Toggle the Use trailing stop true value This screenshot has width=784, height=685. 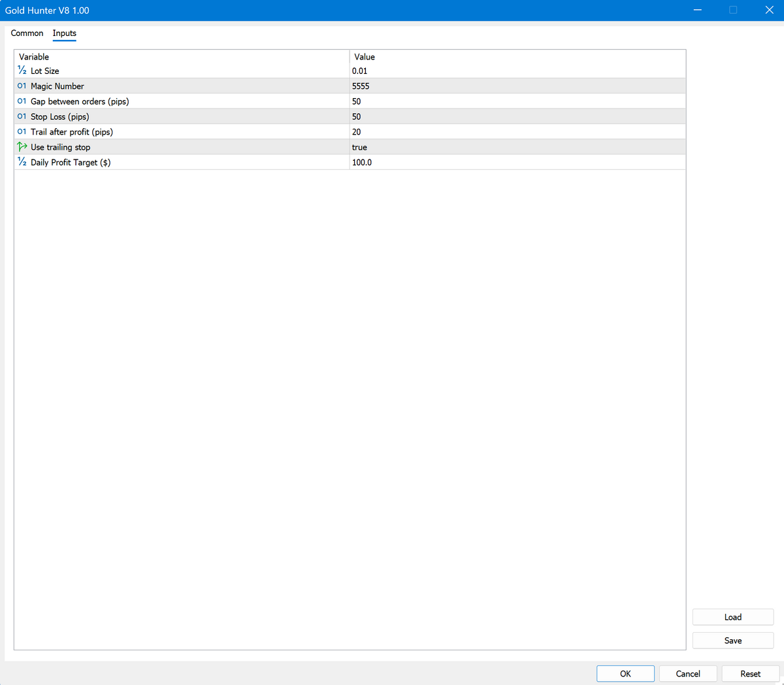pyautogui.click(x=359, y=147)
